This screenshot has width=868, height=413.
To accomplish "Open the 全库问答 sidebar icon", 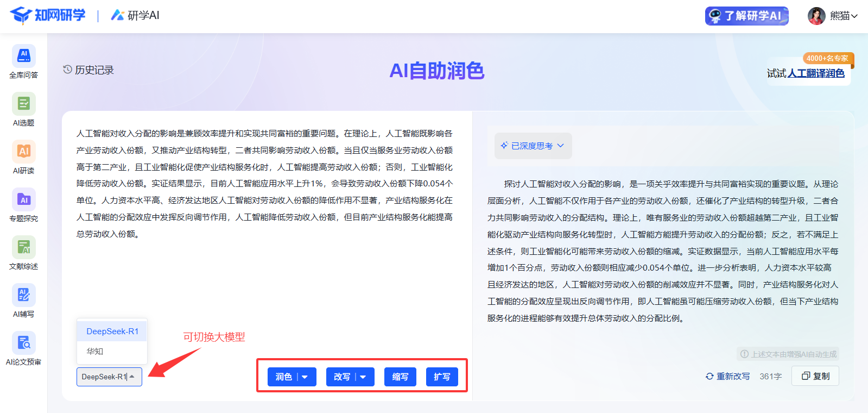I will (x=23, y=57).
